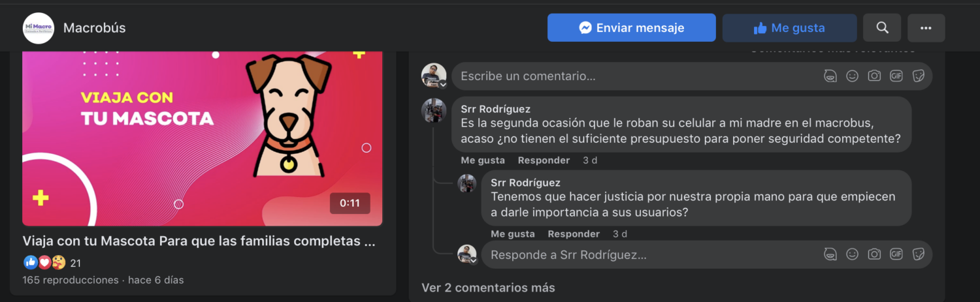Insert GIF in the top comment box
The width and height of the screenshot is (980, 302).
point(896,76)
